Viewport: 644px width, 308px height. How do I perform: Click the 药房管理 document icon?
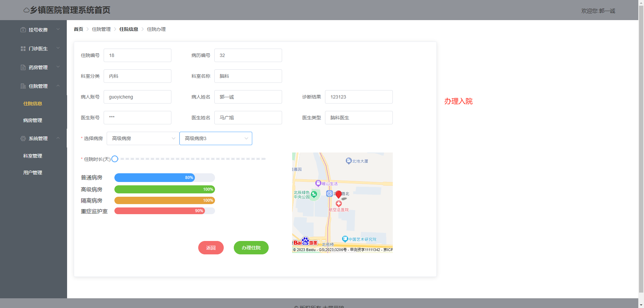click(23, 67)
